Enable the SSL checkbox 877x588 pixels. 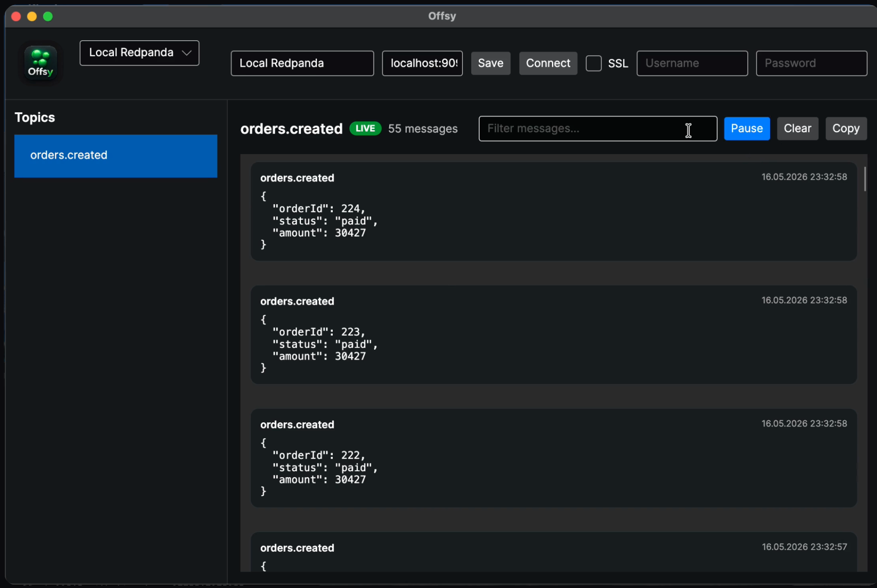pos(594,63)
